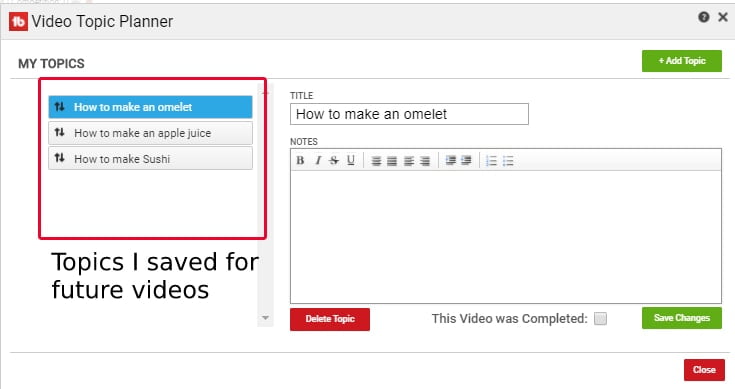The image size is (735, 389).
Task: Click into the Title input field
Action: click(409, 114)
